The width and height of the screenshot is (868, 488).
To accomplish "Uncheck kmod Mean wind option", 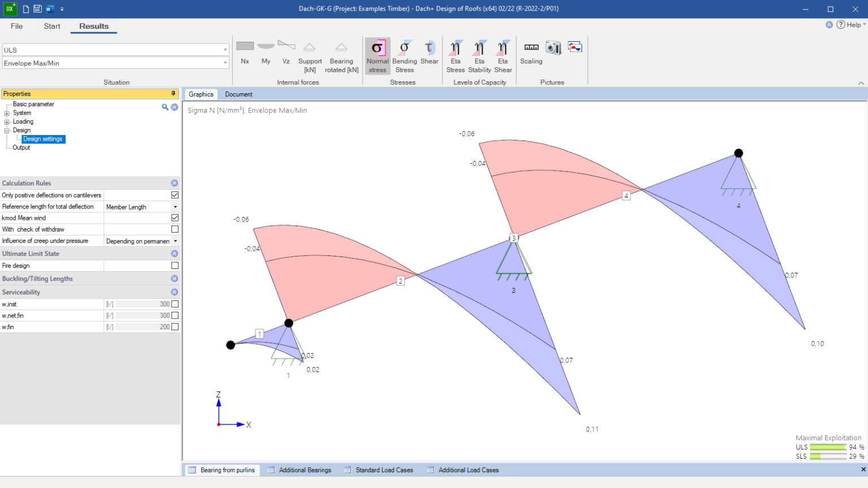I will point(175,218).
